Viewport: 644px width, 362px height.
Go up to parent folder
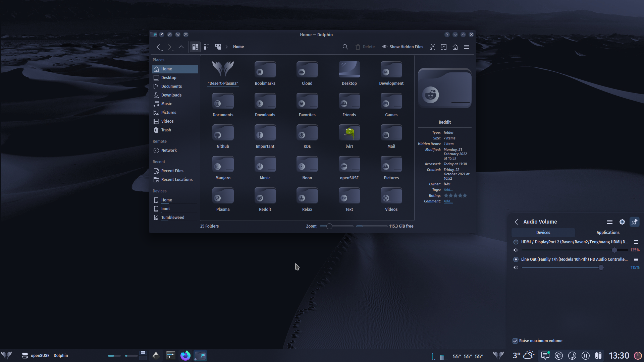181,47
